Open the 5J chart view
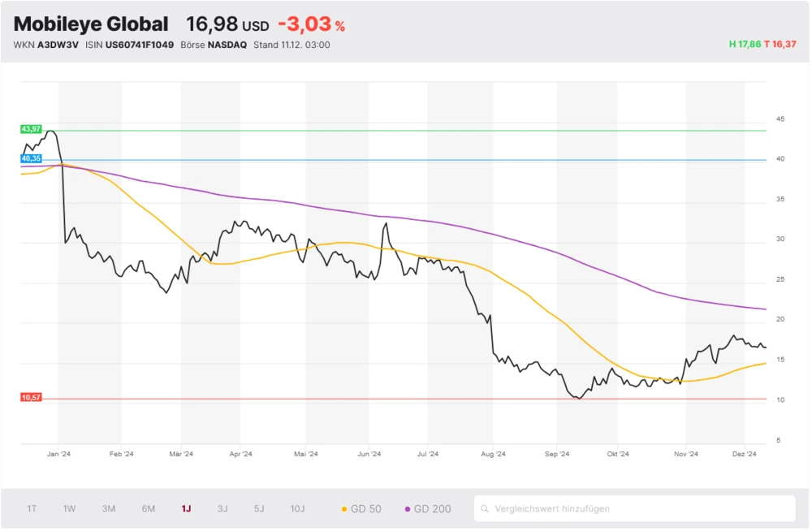Screen dimensions: 812x531 pos(259,509)
